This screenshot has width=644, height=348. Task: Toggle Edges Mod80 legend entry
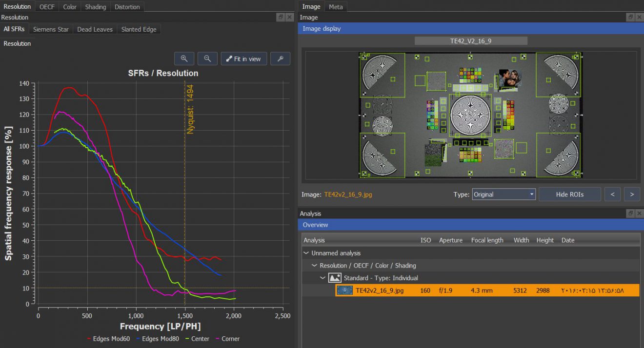[159, 339]
